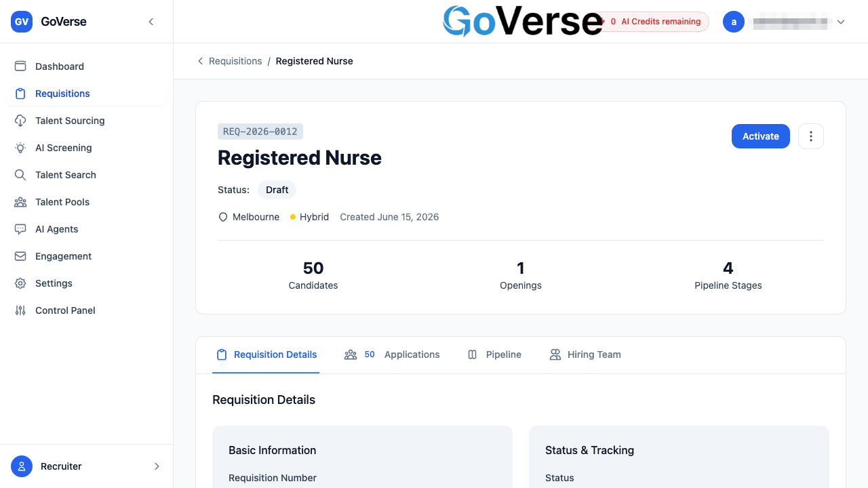Click the AI Agents chat icon
Image resolution: width=868 pixels, height=488 pixels.
[x=20, y=229]
